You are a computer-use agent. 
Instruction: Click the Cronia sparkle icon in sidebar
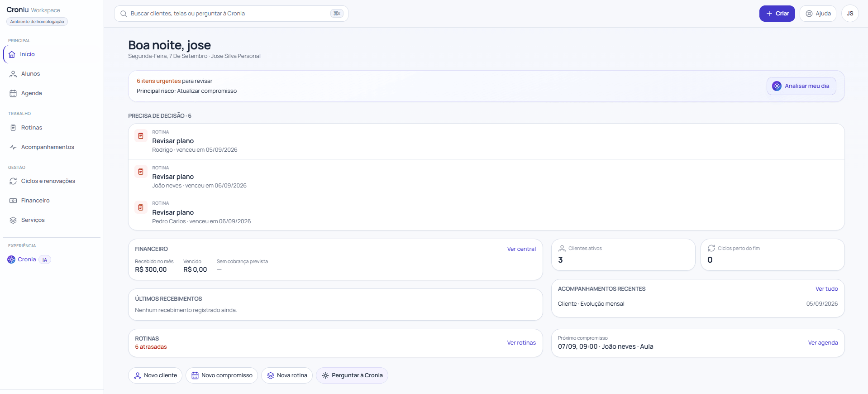pyautogui.click(x=11, y=259)
